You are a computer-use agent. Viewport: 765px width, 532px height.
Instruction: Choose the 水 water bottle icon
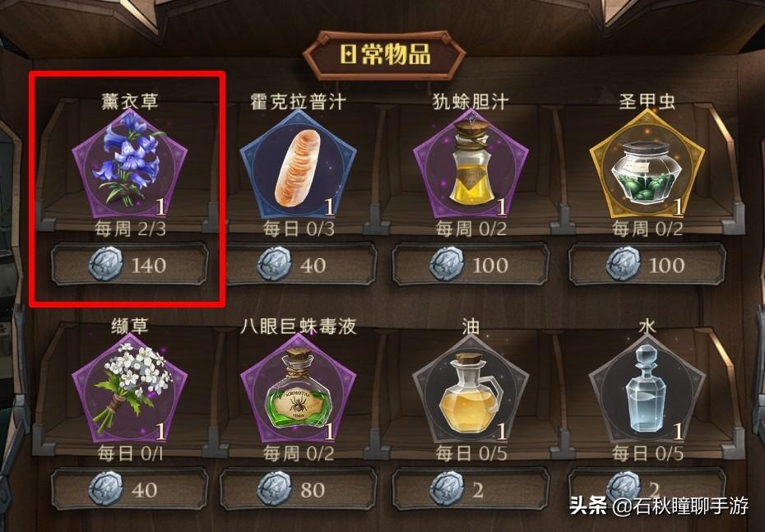pos(647,387)
